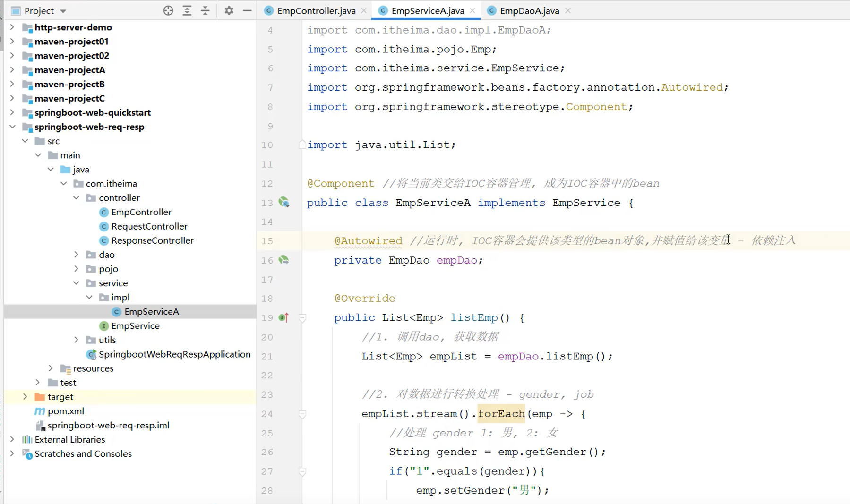850x504 pixels.
Task: Expand all nodes in the Project tree
Action: [187, 10]
